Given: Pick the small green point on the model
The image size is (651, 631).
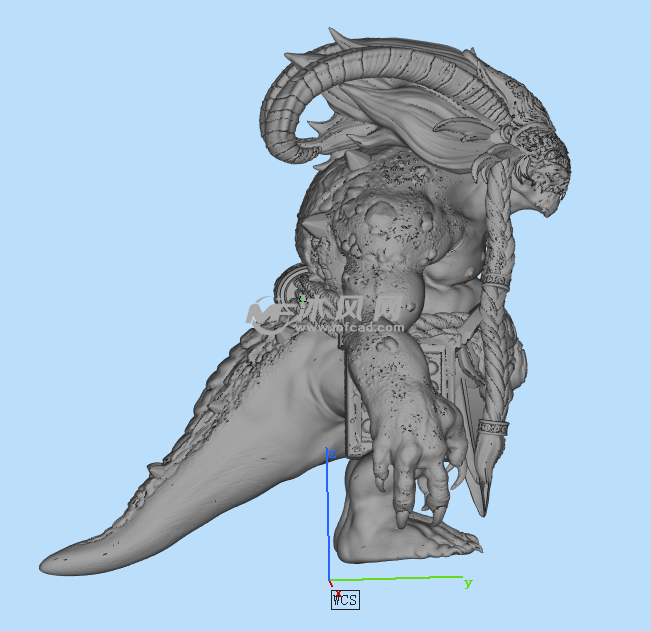Looking at the screenshot, I should click(x=300, y=297).
